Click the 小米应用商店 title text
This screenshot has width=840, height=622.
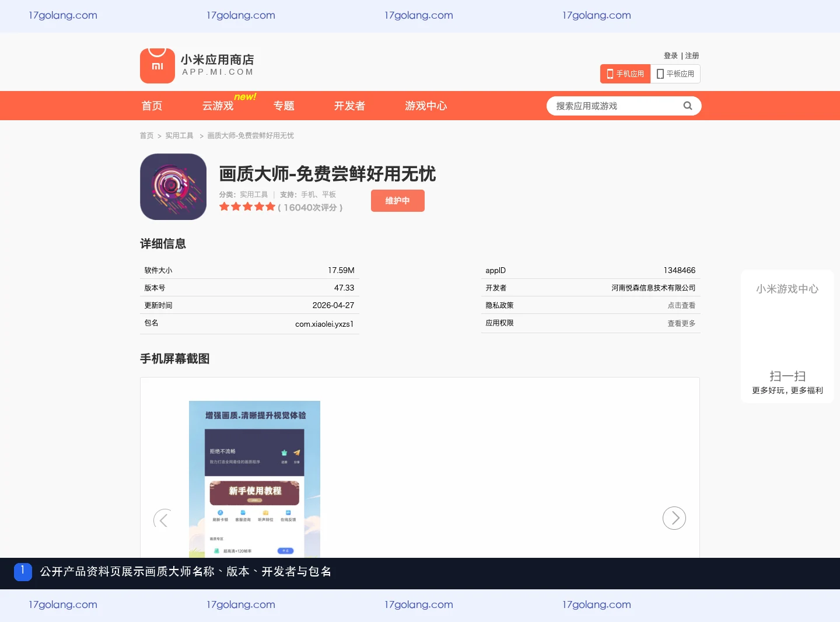pyautogui.click(x=217, y=60)
